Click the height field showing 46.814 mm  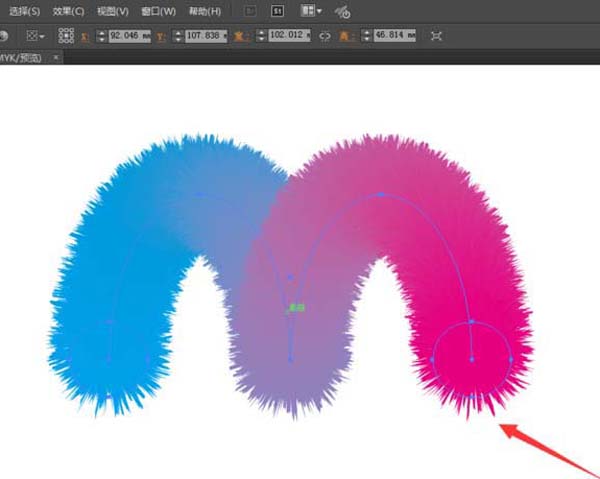point(395,35)
